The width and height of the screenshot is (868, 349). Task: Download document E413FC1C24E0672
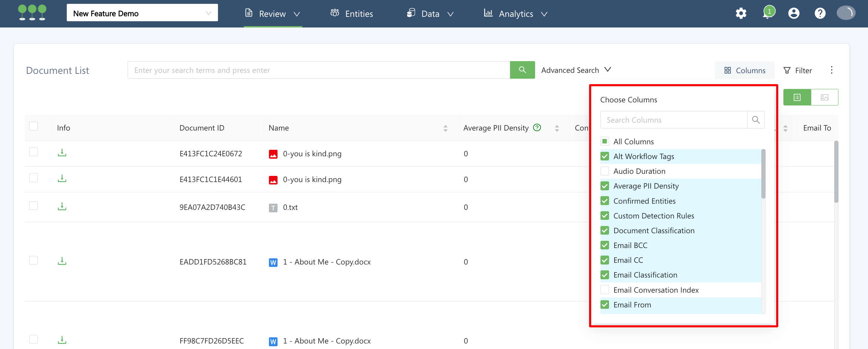pyautogui.click(x=62, y=153)
